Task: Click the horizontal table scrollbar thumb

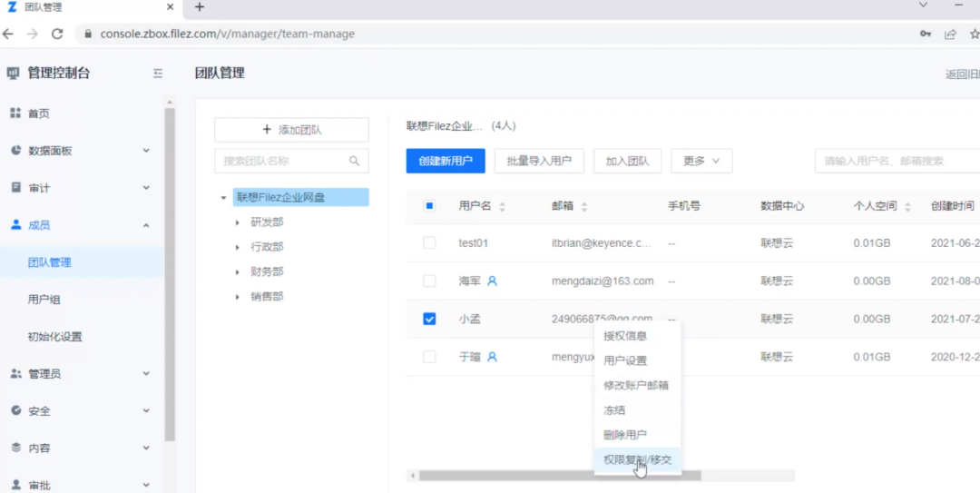Action: 560,476
